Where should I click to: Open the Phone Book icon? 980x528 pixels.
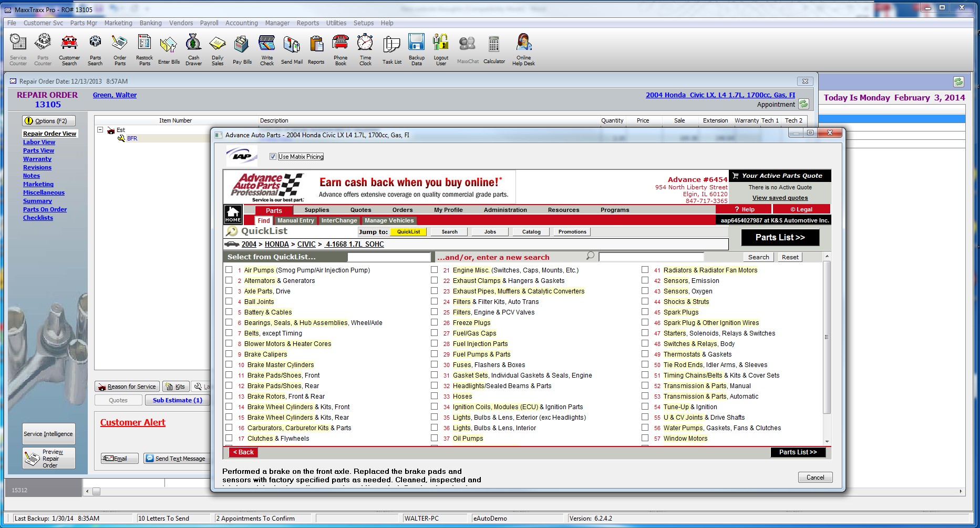tap(341, 49)
